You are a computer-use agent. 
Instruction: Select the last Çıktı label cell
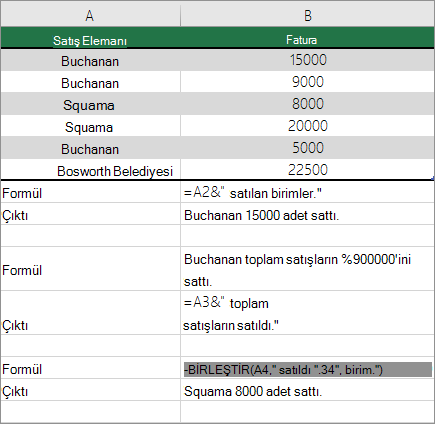90,390
